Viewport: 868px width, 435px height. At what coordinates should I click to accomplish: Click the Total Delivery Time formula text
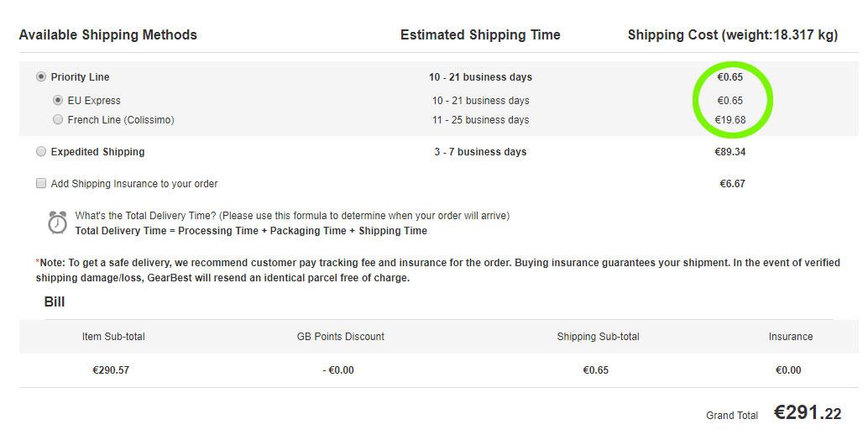pos(251,231)
